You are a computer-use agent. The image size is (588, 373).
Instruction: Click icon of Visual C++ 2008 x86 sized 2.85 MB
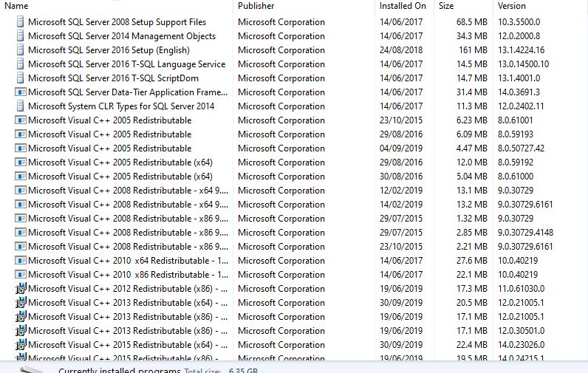coord(21,233)
